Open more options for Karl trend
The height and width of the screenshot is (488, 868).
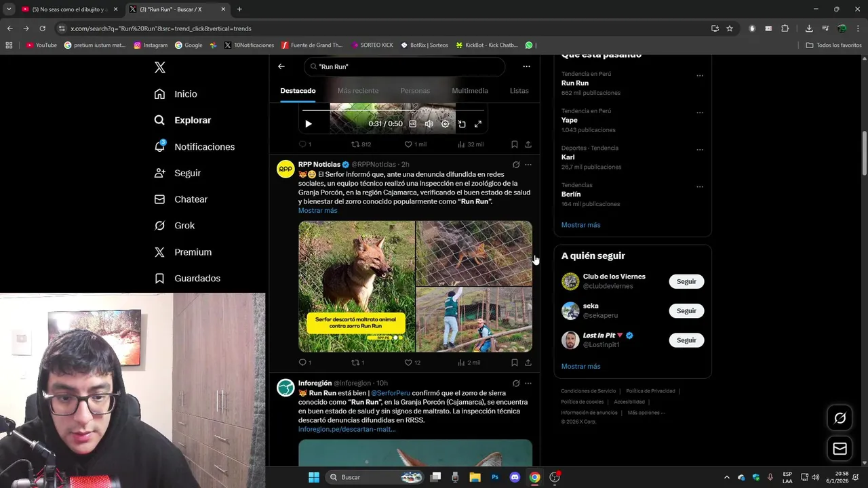[700, 150]
